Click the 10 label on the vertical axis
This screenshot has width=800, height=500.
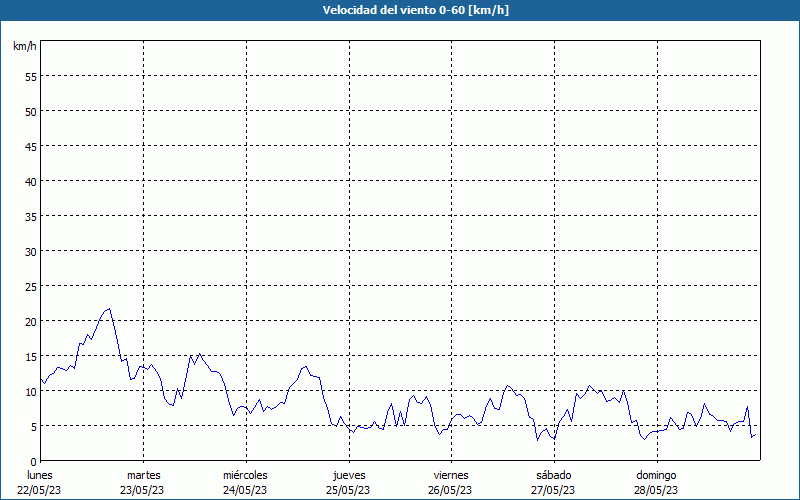30,391
